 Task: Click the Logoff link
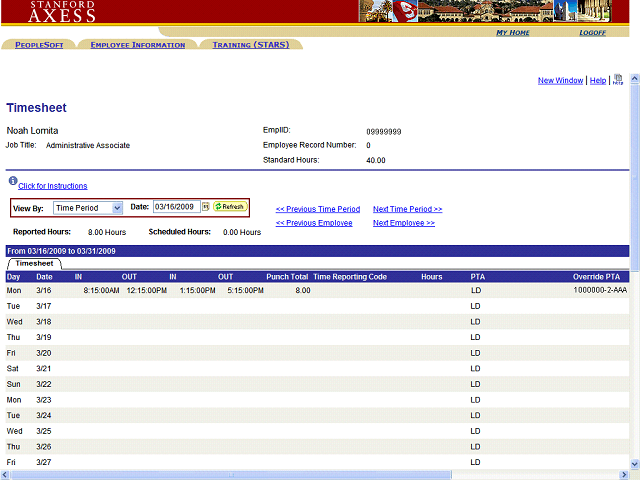click(592, 33)
